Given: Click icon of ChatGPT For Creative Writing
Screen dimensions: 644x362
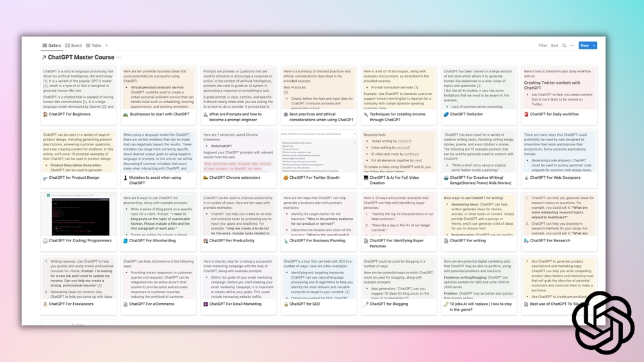Looking at the screenshot, I should click(445, 178).
